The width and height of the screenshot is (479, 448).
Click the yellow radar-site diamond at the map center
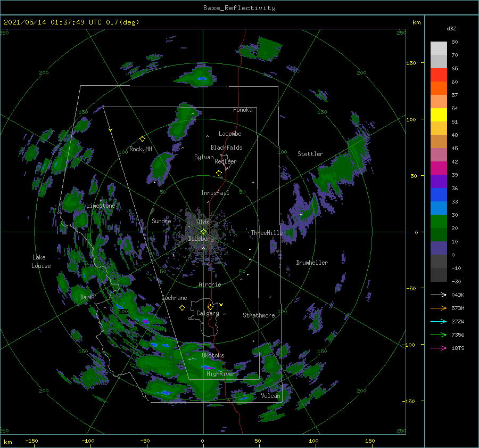pyautogui.click(x=203, y=232)
